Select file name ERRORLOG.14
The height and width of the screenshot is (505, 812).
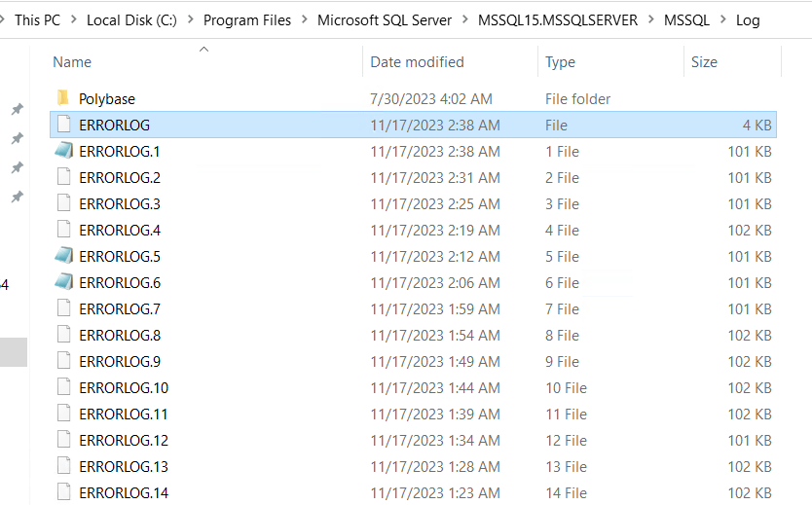124,493
